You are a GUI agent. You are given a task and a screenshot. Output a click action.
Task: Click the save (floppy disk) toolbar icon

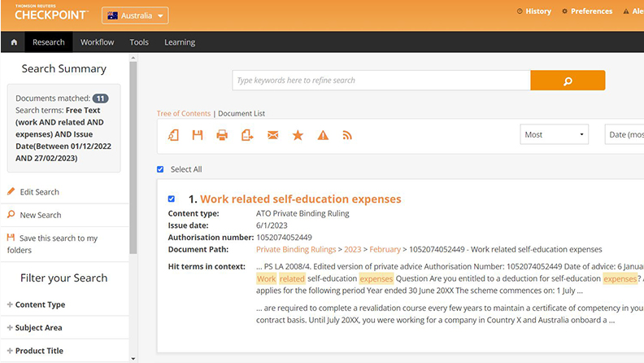pos(198,135)
